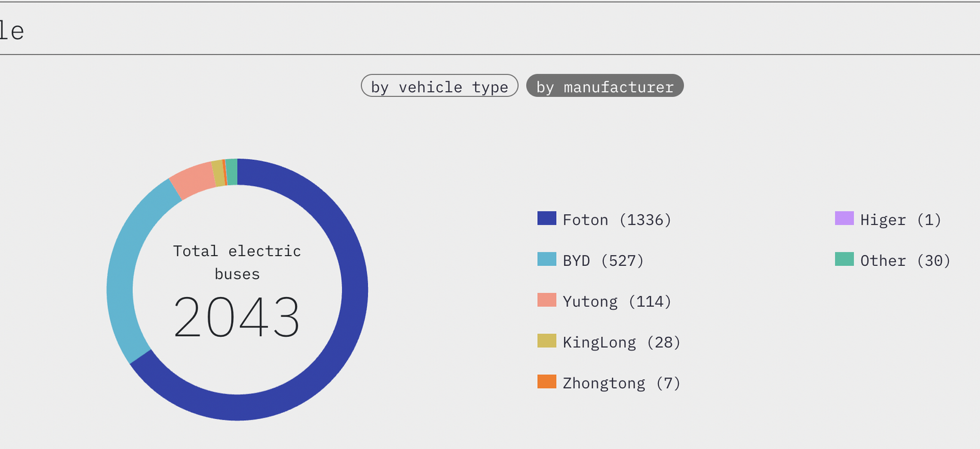This screenshot has height=449, width=980.
Task: Select the 'BYD (527)' legend label
Action: coord(603,261)
